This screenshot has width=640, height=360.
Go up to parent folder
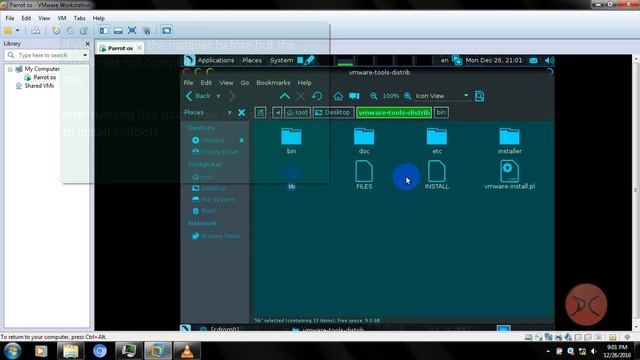point(284,96)
